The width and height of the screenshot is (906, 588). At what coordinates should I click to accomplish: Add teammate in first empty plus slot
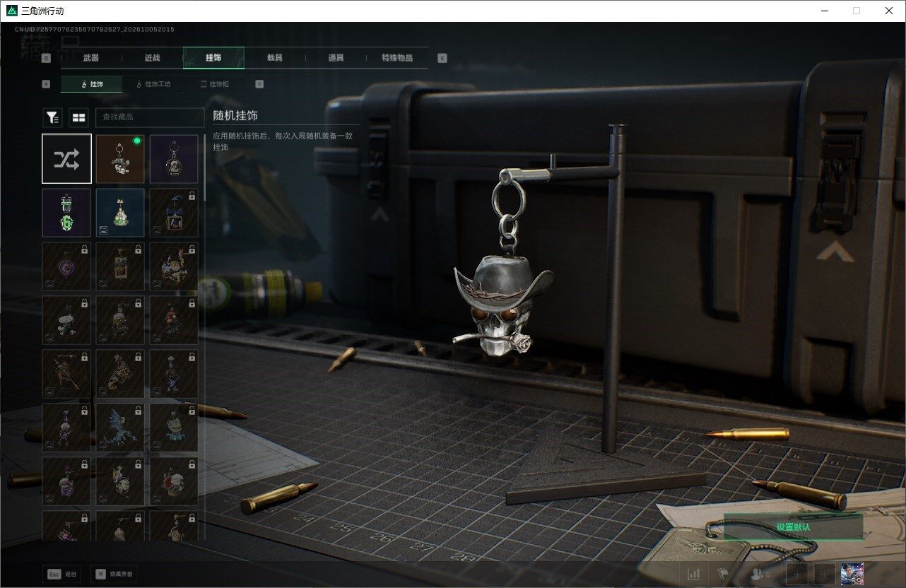click(x=799, y=574)
